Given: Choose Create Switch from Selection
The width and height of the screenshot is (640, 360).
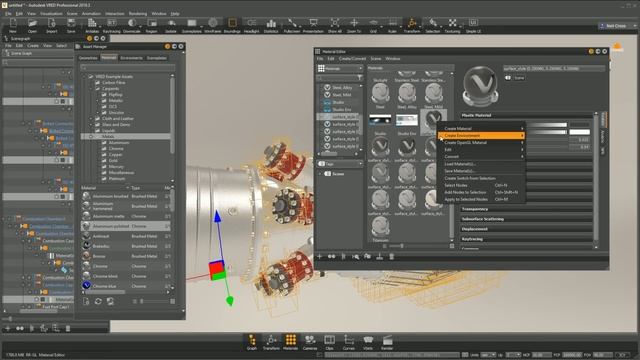Looking at the screenshot, I should pos(481,178).
